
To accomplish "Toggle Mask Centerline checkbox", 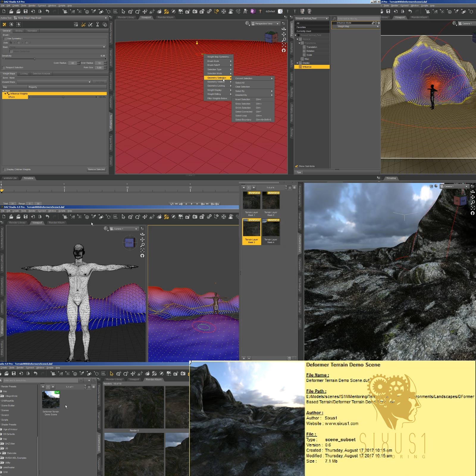I will tap(11, 51).
